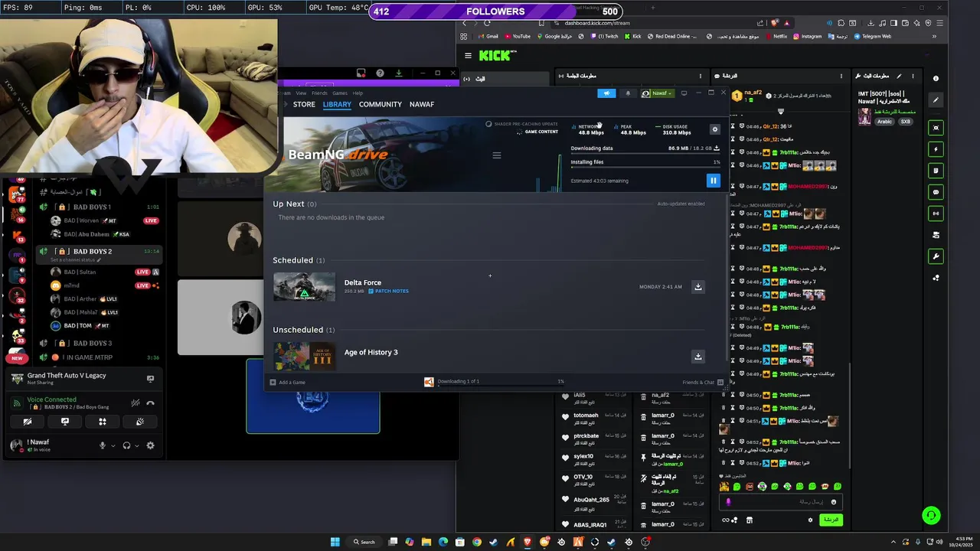This screenshot has height=551, width=980.
Task: Open the Steam View menu
Action: click(x=301, y=93)
